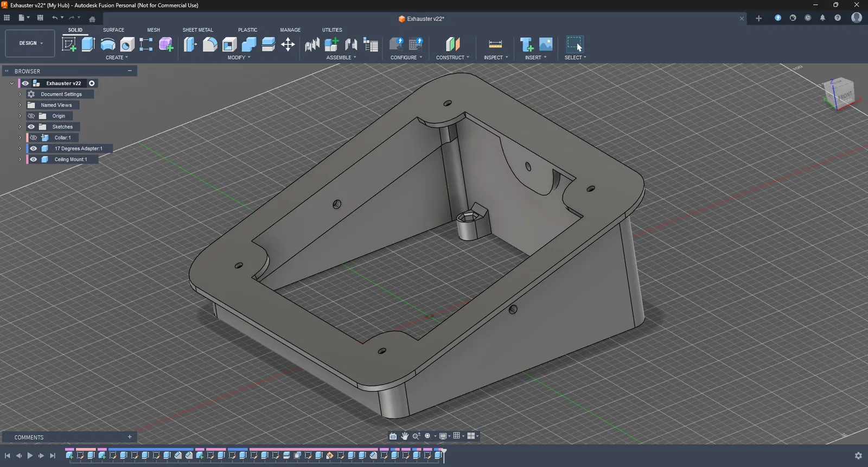Viewport: 868px width, 467px height.
Task: Expand the 17 Degrees Adapter:1 node
Action: 20,149
